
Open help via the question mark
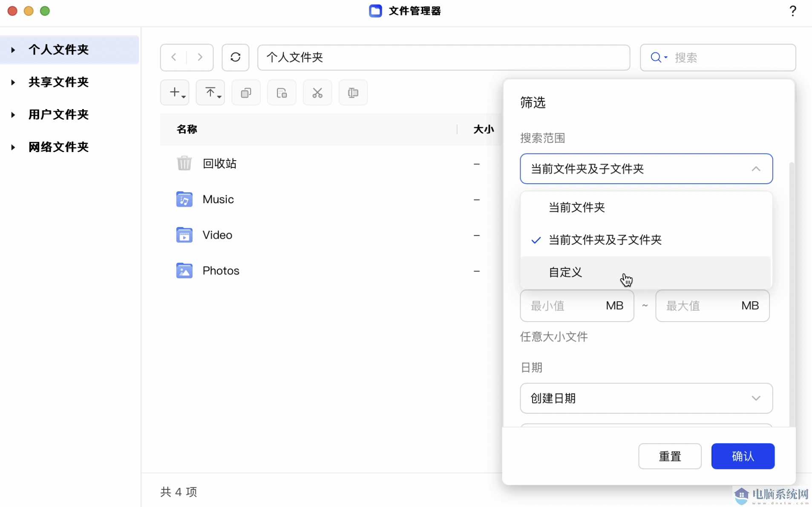tap(792, 11)
